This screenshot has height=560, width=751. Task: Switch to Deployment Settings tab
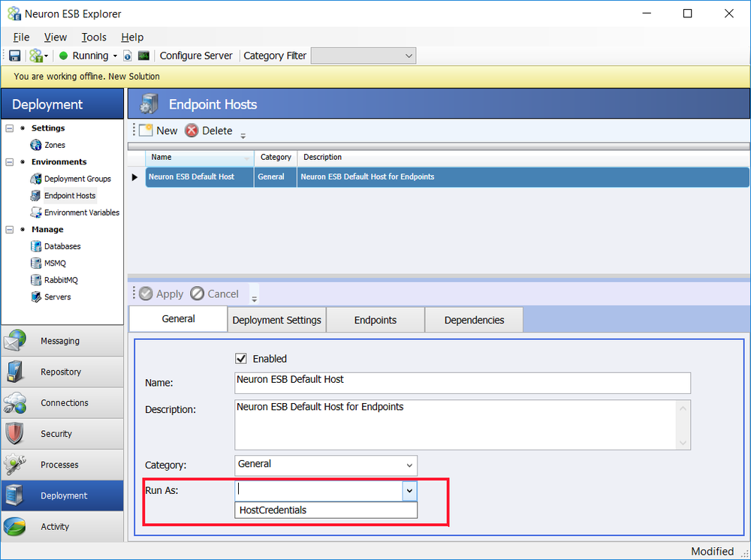277,320
